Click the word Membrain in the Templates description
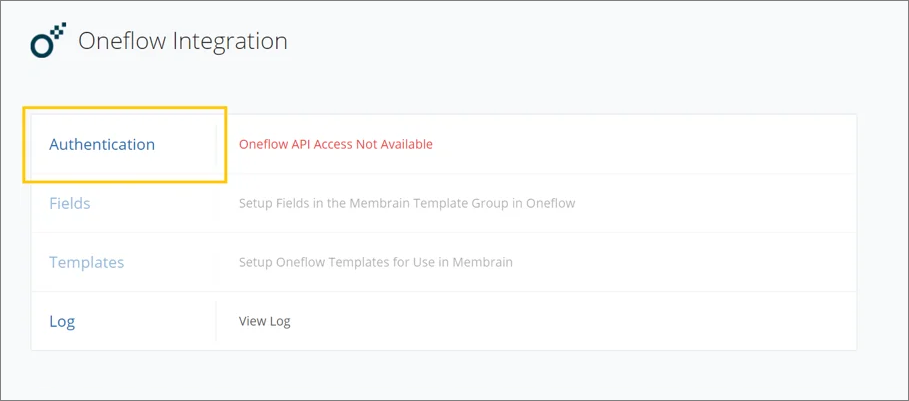This screenshot has height=401, width=909. (x=482, y=262)
